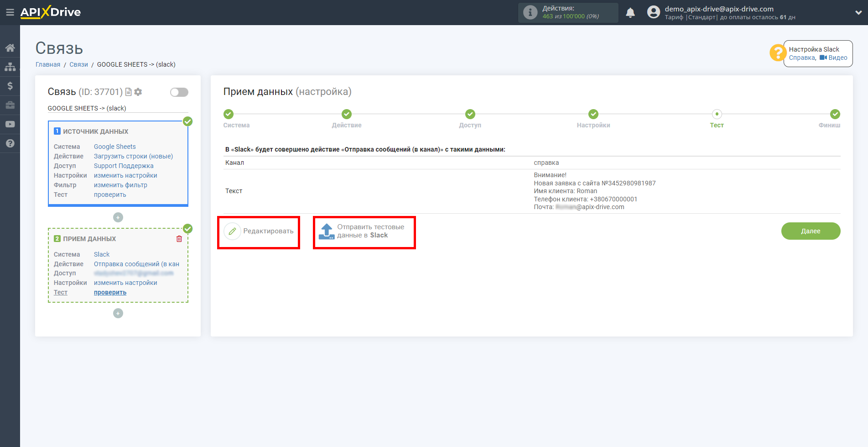Go to Доступ step

(x=470, y=114)
